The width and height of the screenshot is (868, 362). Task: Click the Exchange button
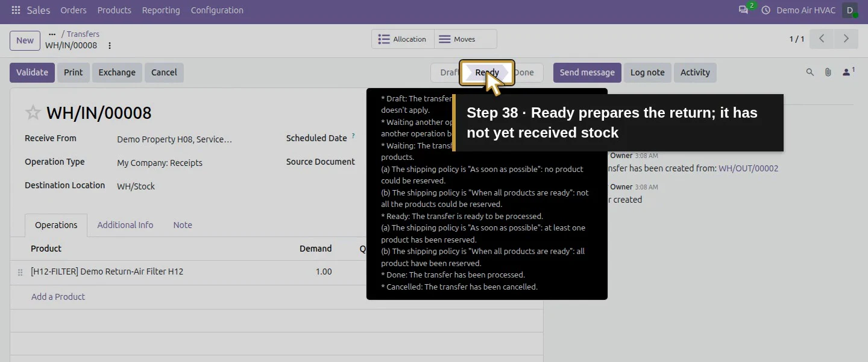click(x=117, y=72)
